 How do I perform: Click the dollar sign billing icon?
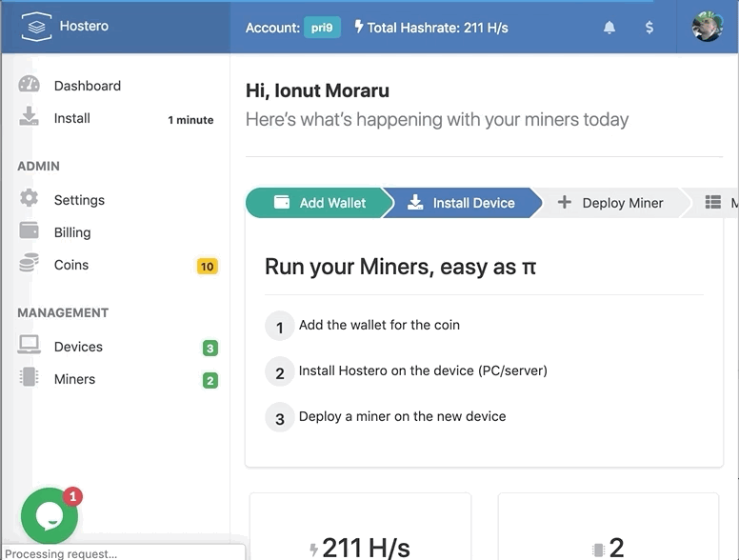point(649,28)
